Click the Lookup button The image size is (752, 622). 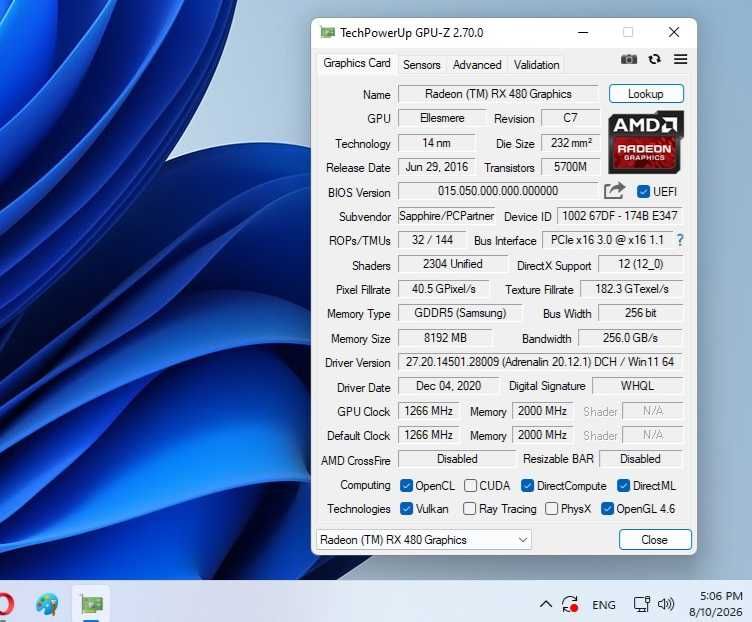click(x=646, y=94)
